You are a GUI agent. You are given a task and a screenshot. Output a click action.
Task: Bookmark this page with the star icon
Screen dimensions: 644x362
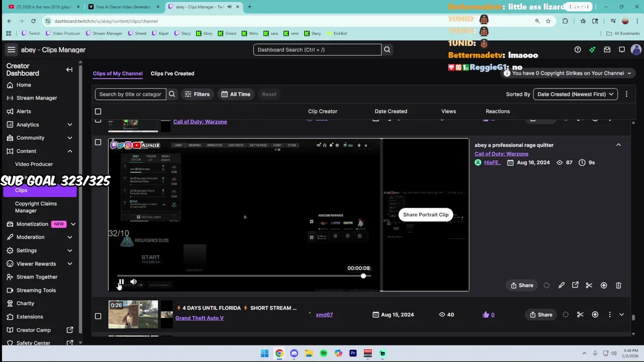coord(548,21)
